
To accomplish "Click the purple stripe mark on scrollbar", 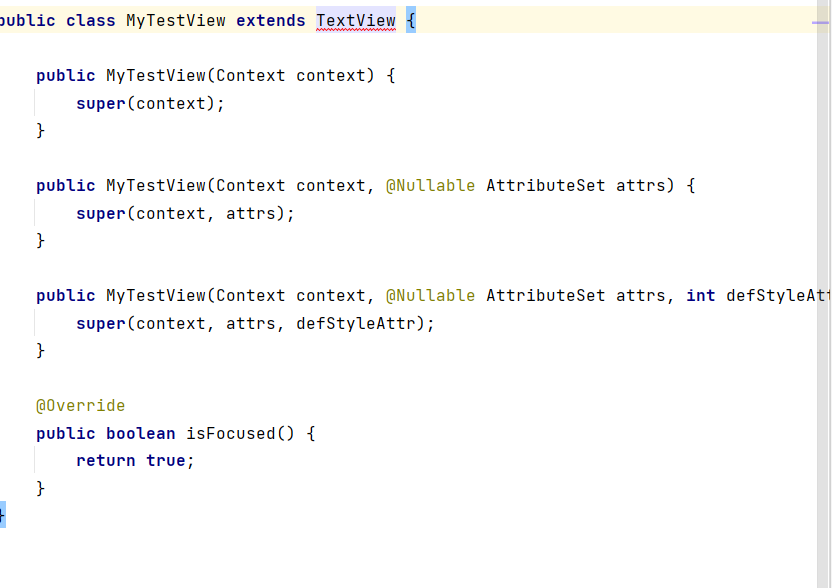I will pyautogui.click(x=822, y=20).
